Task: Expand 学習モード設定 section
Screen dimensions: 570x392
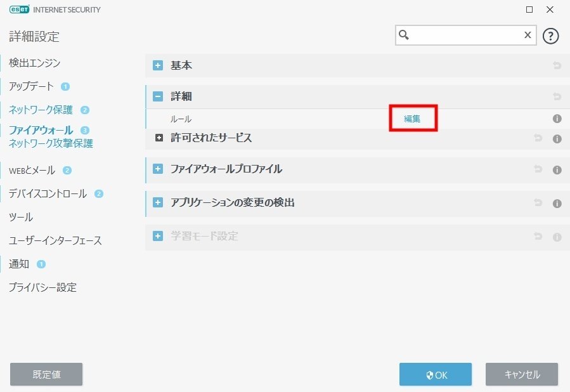Action: coord(158,237)
